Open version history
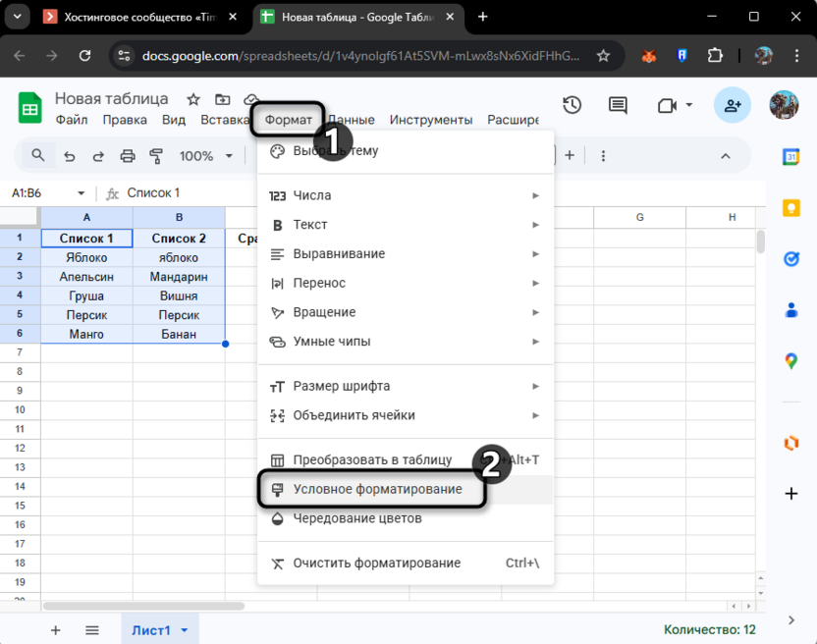 [x=572, y=105]
